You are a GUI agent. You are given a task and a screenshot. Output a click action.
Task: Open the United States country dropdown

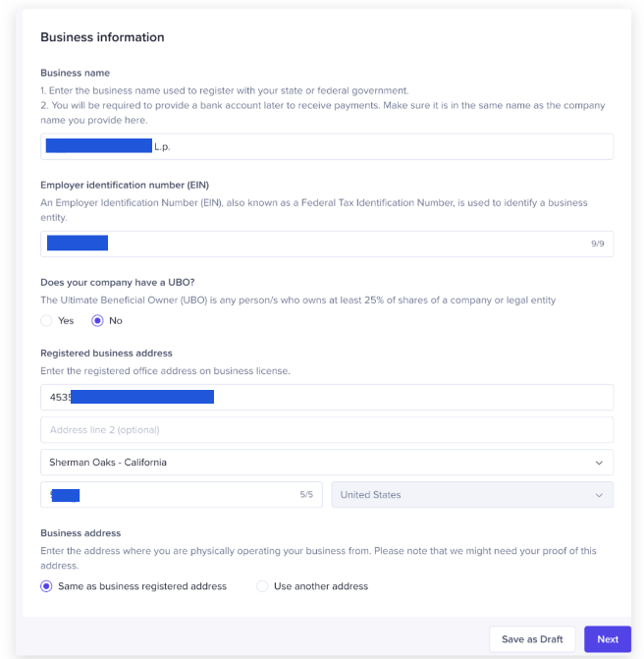tap(471, 495)
